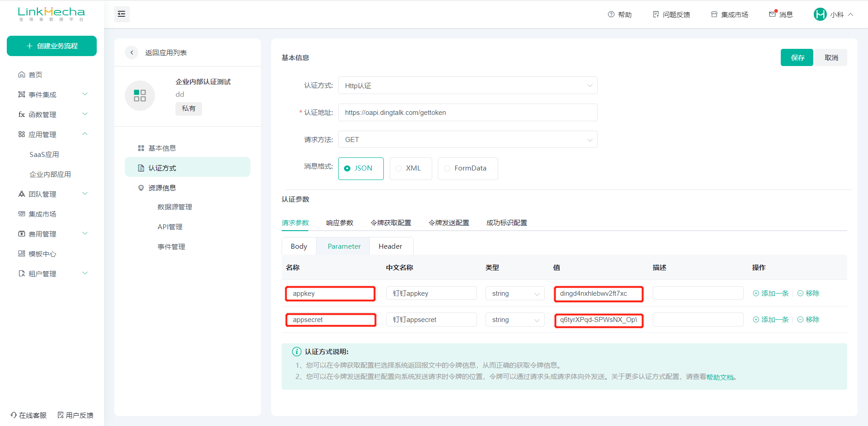
Task: Click the 取消 cancel button
Action: (x=831, y=57)
